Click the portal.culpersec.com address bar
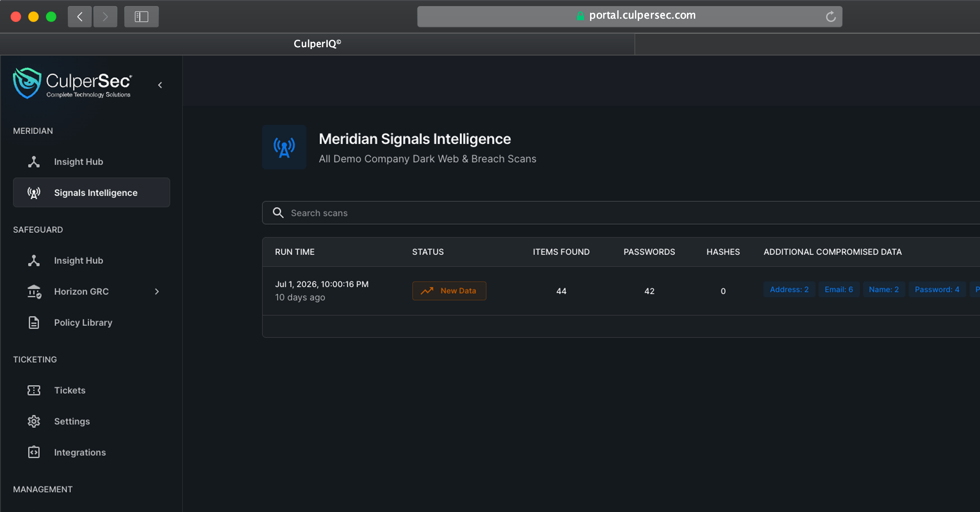 pos(630,16)
